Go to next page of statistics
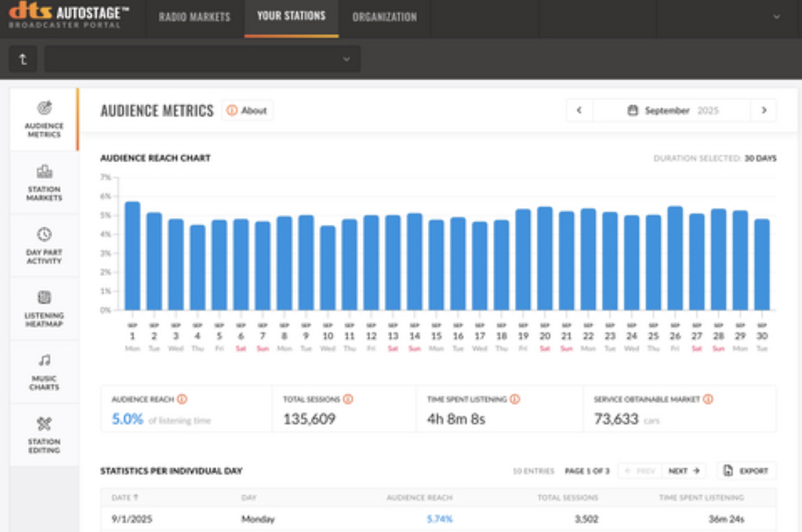The width and height of the screenshot is (802, 532). [684, 471]
